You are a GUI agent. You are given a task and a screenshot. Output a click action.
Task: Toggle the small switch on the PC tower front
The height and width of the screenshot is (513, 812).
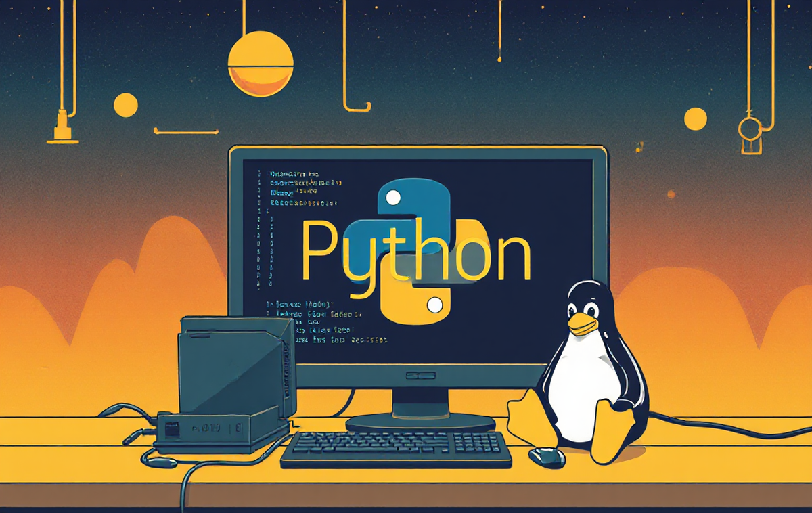[238, 428]
